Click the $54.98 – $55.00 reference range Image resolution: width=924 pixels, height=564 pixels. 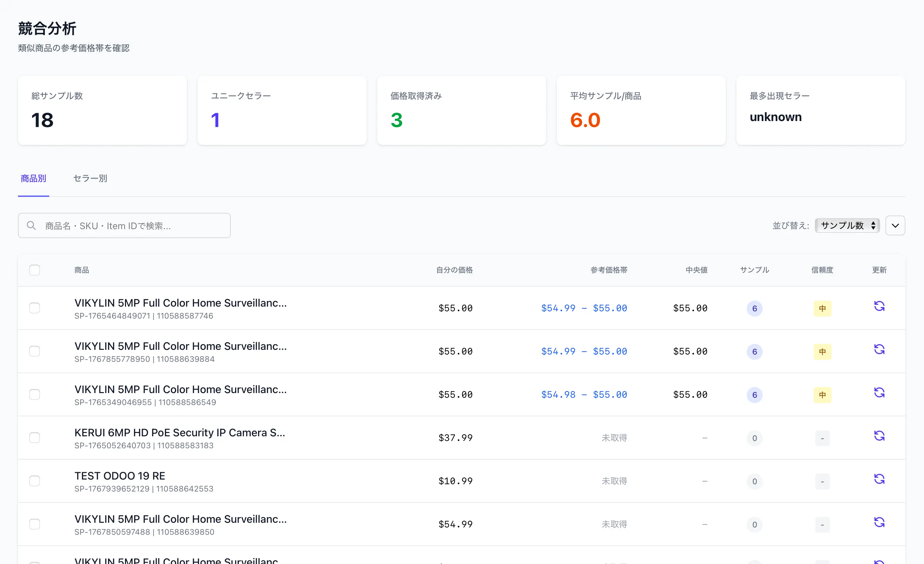coord(584,394)
